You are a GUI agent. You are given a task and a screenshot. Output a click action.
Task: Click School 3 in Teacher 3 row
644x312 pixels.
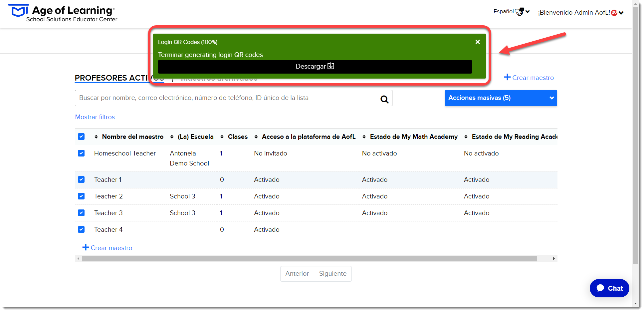(182, 213)
